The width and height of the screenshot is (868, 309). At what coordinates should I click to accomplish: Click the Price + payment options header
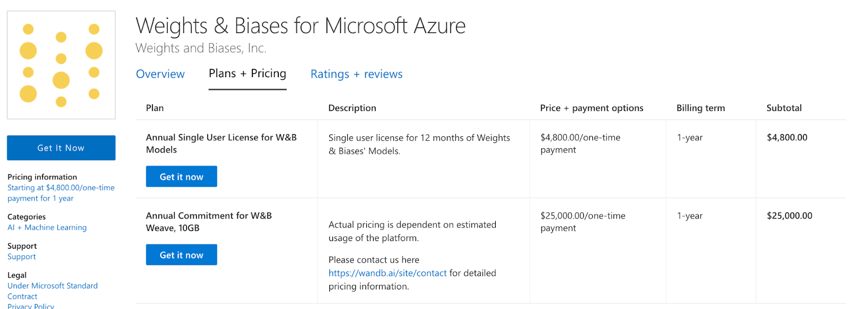coord(591,108)
